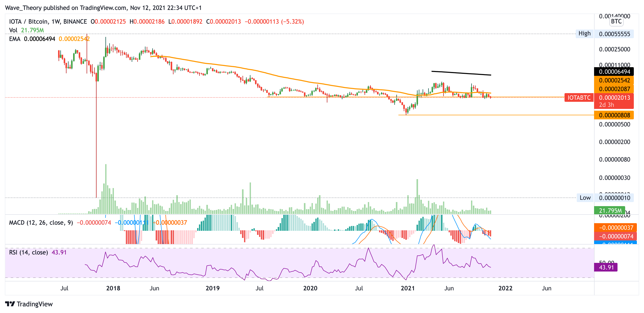Open the MACD (12, 26, close, 9) legend

point(41,223)
